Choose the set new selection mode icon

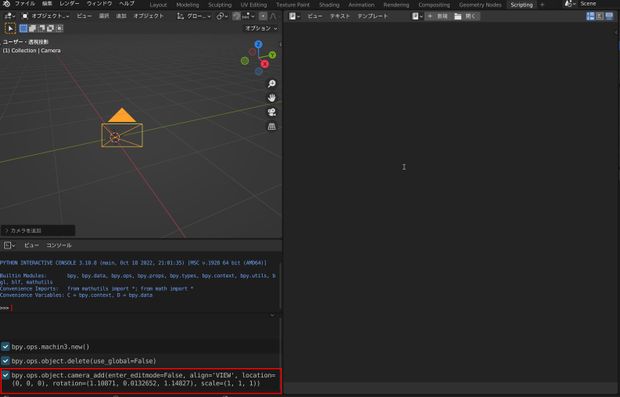[24, 28]
